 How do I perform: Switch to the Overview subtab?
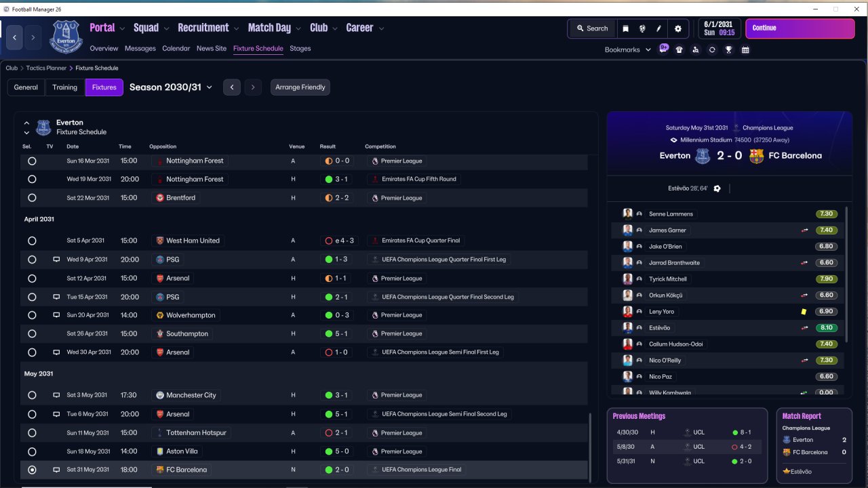pos(104,49)
